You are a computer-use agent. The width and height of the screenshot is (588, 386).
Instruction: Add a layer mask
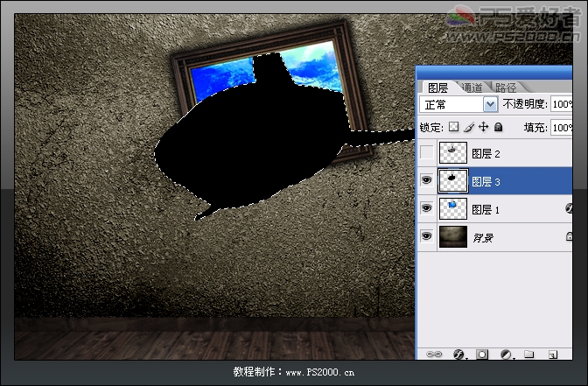[x=482, y=354]
